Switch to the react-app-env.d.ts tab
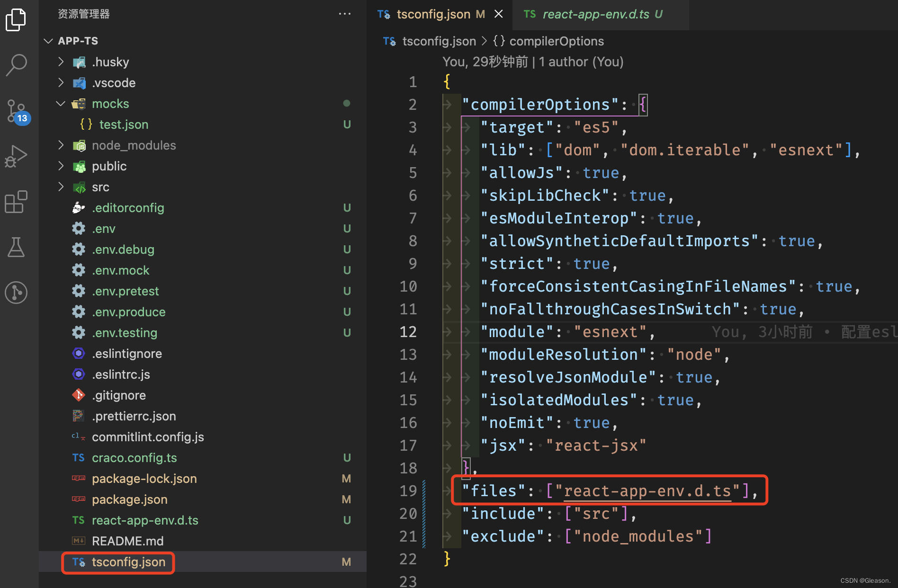The width and height of the screenshot is (898, 588). [x=601, y=15]
